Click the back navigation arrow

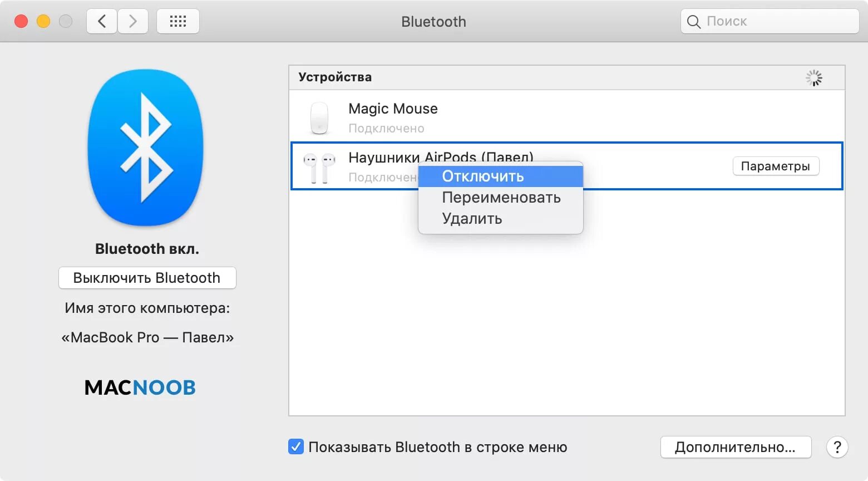[x=101, y=21]
